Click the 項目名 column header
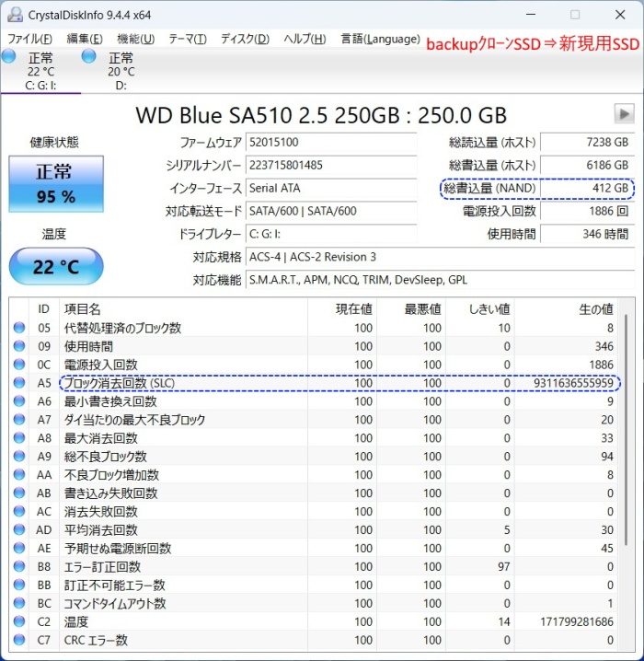Viewport: 644px width, 661px height. tap(184, 309)
